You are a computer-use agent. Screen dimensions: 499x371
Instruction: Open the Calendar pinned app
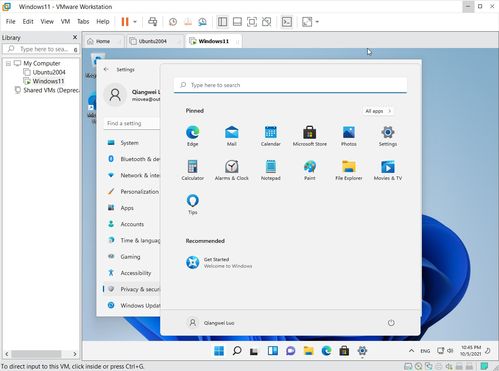pyautogui.click(x=271, y=136)
